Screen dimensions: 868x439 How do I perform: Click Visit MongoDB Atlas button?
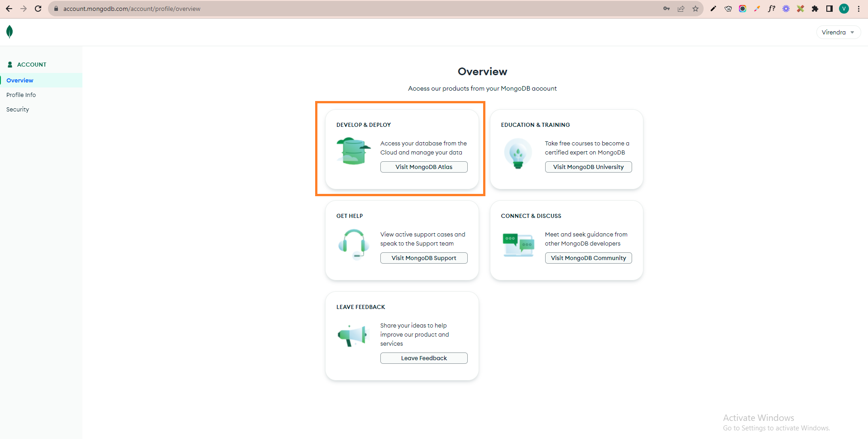pyautogui.click(x=424, y=167)
